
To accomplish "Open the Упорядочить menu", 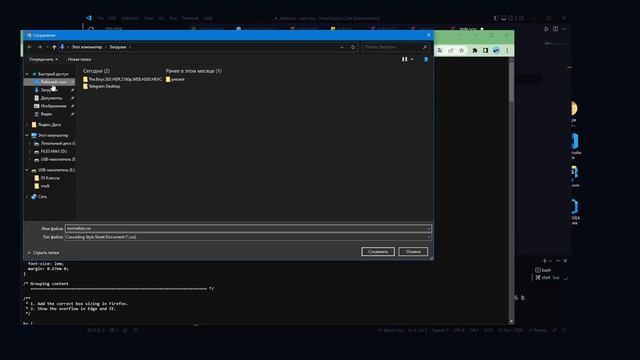I will [43, 60].
